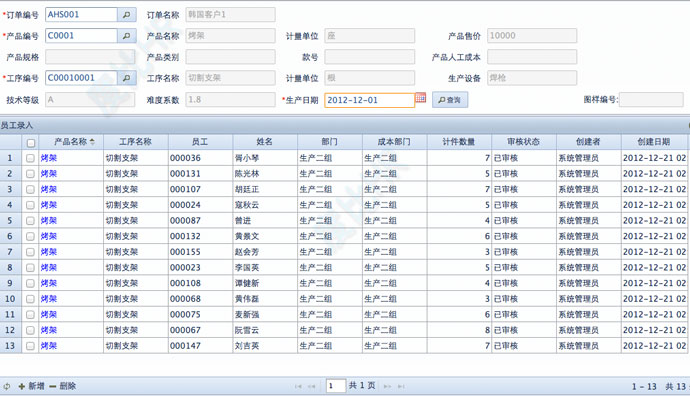Click the 创建者 column header

[x=588, y=142]
